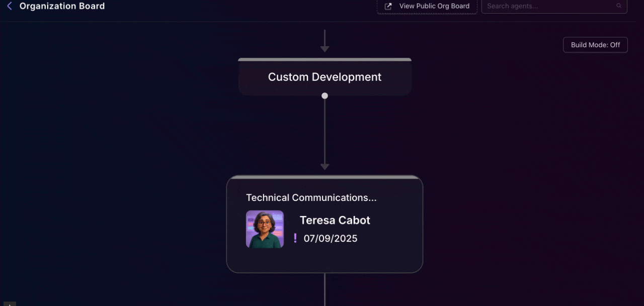
Task: Click the Teresa Cabot name
Action: pos(335,220)
